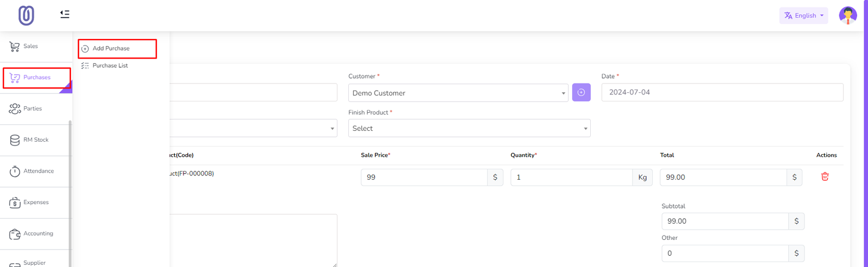
Task: Open the user profile avatar
Action: [x=847, y=15]
